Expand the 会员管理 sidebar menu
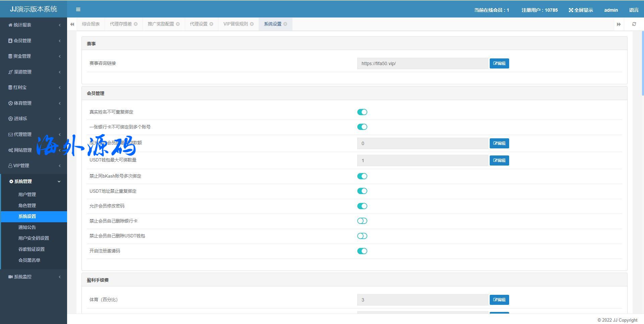The height and width of the screenshot is (324, 644). [34, 41]
